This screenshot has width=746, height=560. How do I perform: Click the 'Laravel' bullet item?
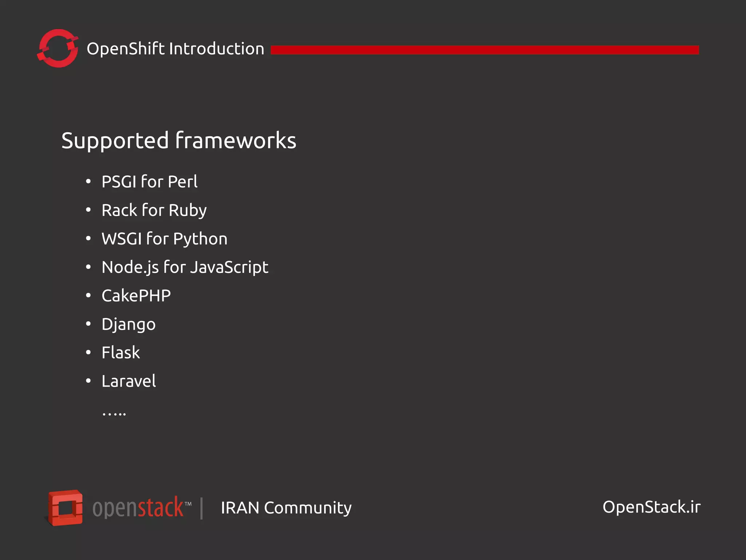129,381
